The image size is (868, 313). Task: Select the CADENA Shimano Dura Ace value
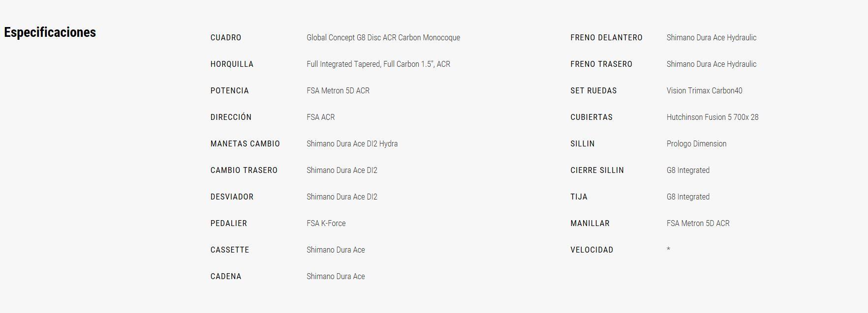coord(336,277)
